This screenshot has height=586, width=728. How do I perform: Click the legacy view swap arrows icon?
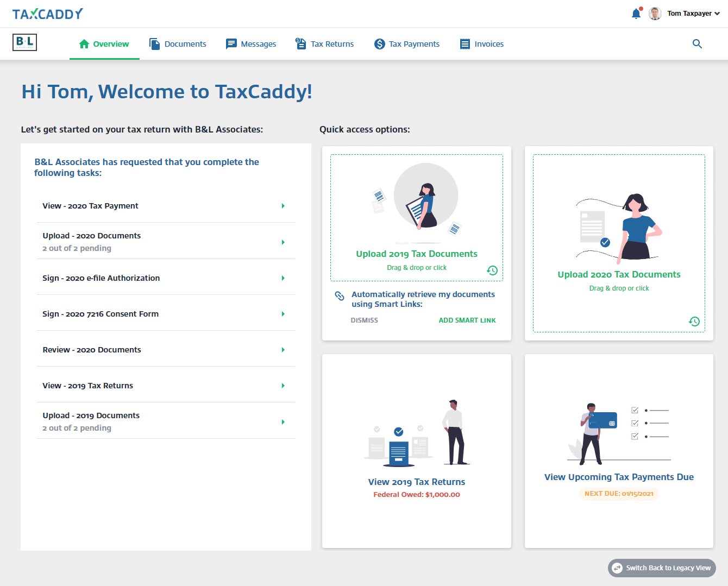point(617,568)
